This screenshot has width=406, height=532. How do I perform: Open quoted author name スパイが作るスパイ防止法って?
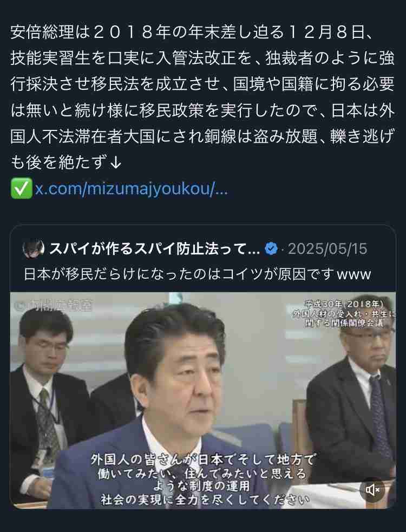155,249
